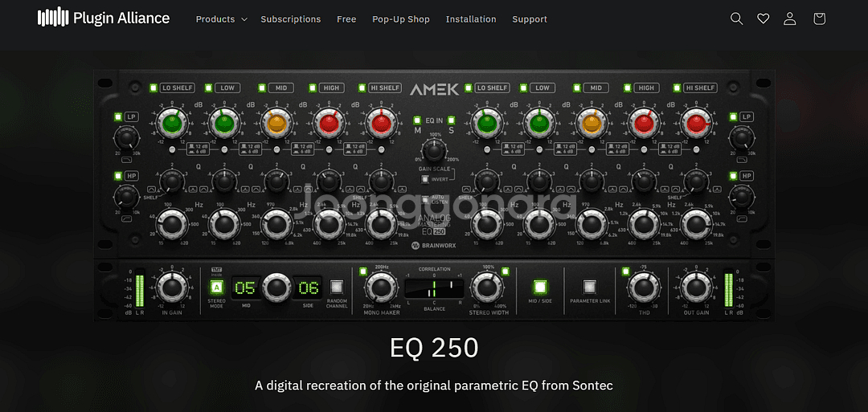Viewport: 868px width, 412px height.
Task: Open the Support link
Action: tap(530, 19)
